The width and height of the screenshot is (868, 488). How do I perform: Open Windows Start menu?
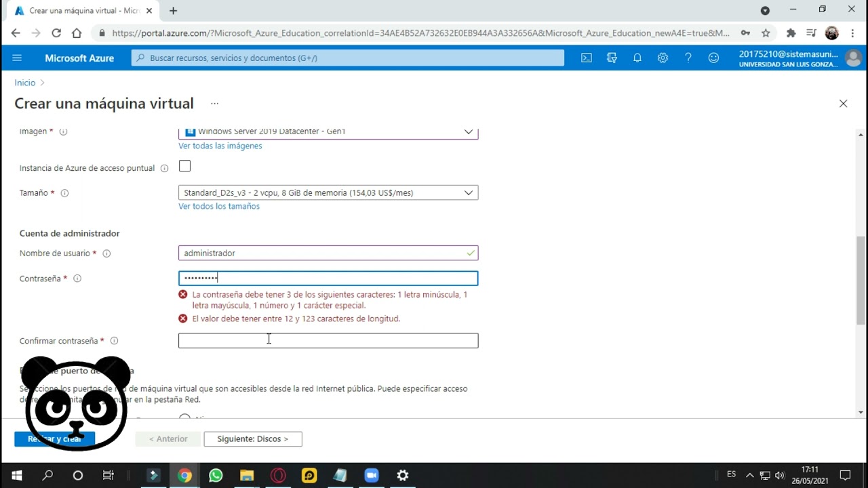16,475
